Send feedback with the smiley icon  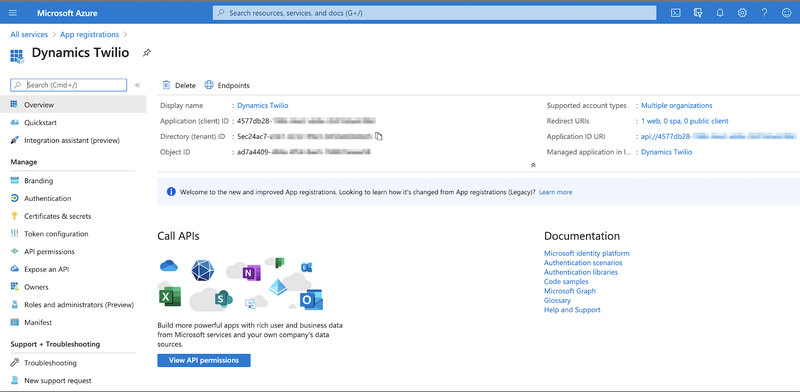(x=786, y=13)
